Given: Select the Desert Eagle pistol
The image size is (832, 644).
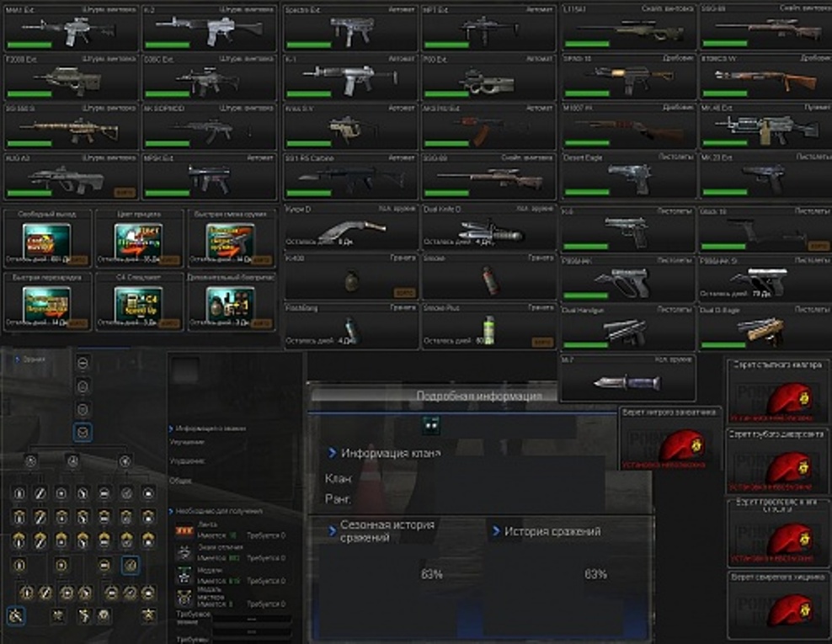Looking at the screenshot, I should pos(628,178).
